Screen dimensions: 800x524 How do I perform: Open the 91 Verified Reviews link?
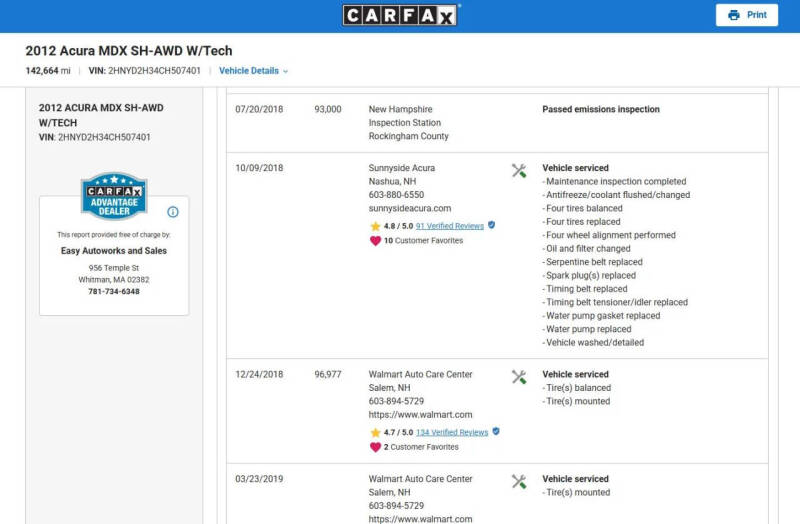click(449, 226)
